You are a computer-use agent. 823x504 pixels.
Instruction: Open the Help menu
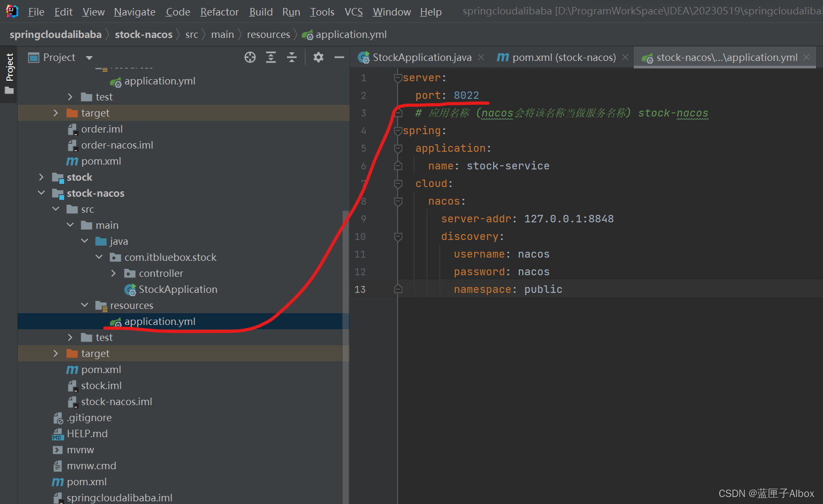[x=431, y=12]
